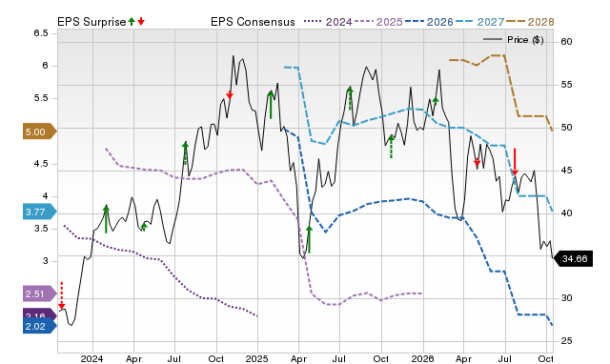Click the small green surprise arrow after 2026 began
The width and height of the screenshot is (610, 364).
pos(436,101)
